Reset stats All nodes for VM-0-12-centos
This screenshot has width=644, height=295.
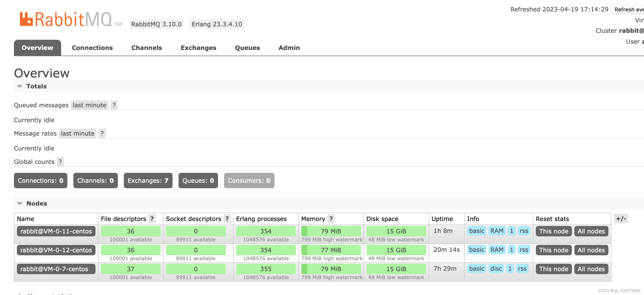click(x=591, y=250)
